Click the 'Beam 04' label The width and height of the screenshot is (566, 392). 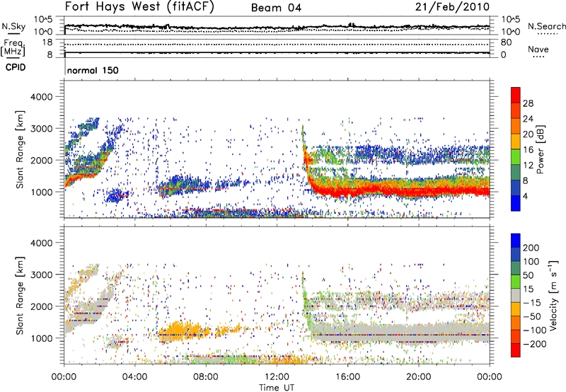click(x=276, y=8)
